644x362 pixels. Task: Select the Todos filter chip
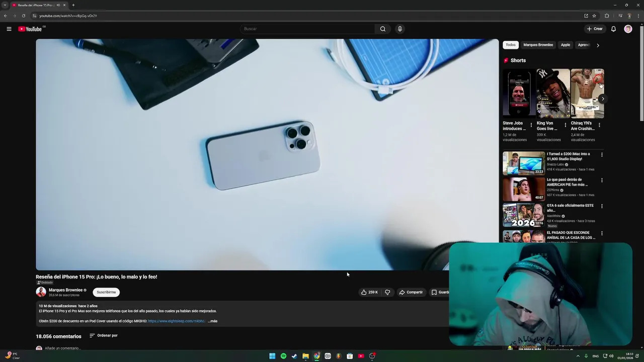[x=511, y=45]
